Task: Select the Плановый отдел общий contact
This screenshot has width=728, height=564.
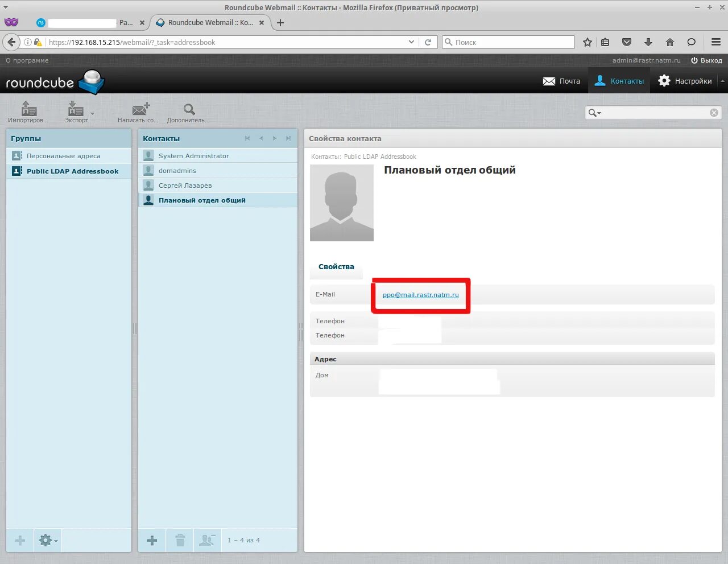Action: pyautogui.click(x=218, y=200)
